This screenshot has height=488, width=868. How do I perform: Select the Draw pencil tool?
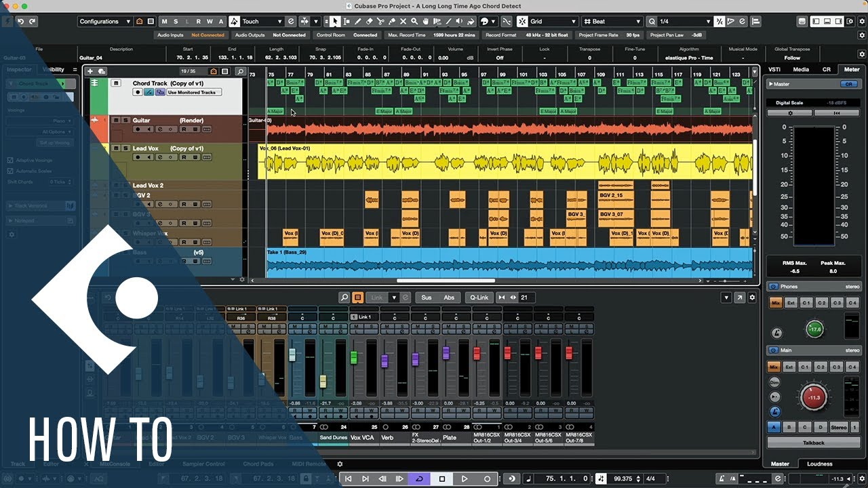[x=358, y=22]
